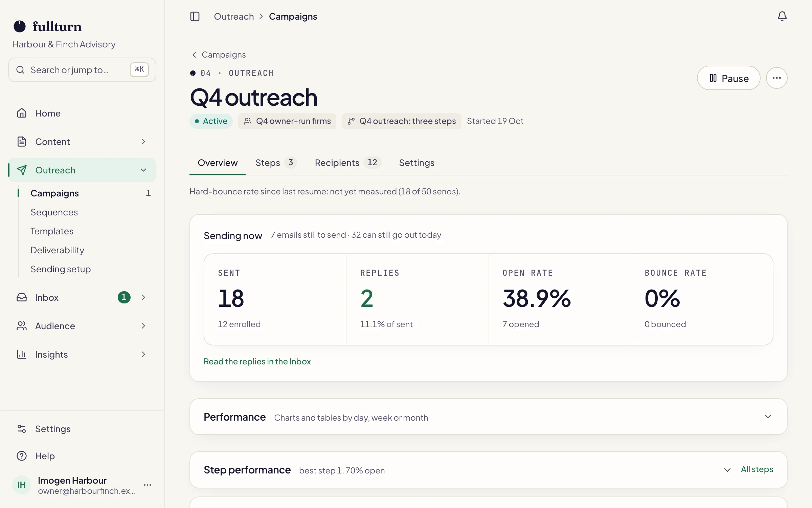Click the Settings sliders icon in sidebar

click(22, 429)
